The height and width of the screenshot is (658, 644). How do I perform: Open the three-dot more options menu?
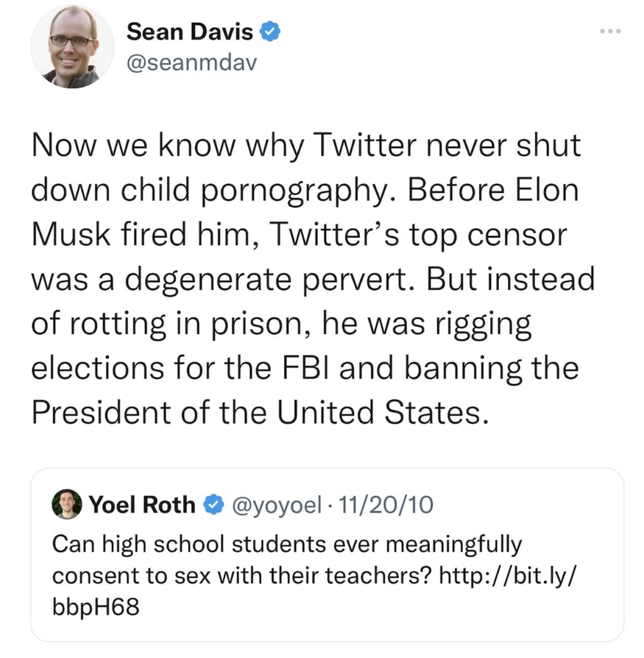(610, 32)
